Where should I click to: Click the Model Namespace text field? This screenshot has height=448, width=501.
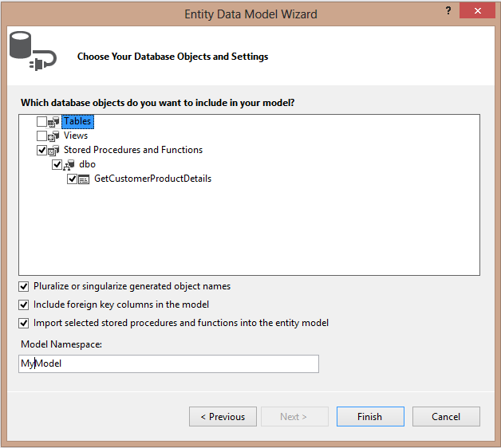168,364
